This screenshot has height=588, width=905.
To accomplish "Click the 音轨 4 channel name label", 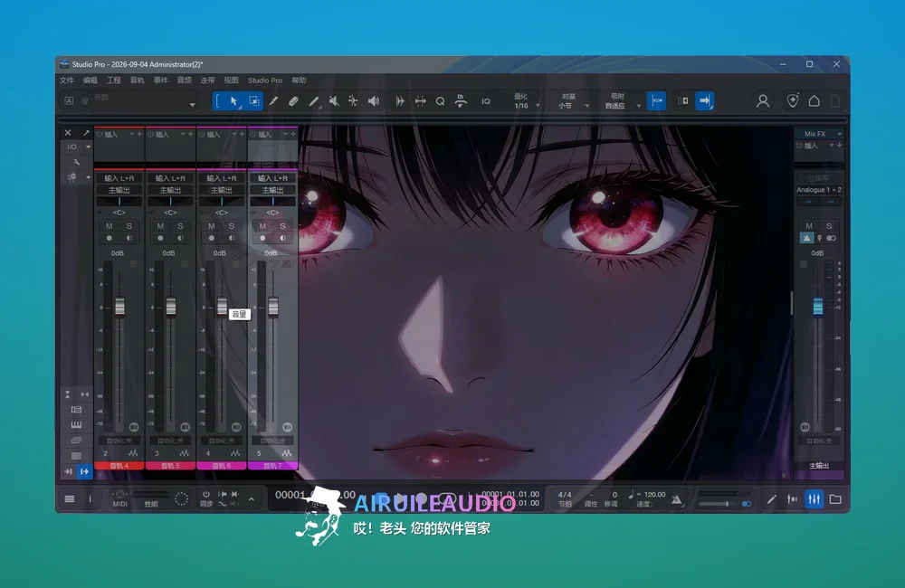I will coord(119,466).
